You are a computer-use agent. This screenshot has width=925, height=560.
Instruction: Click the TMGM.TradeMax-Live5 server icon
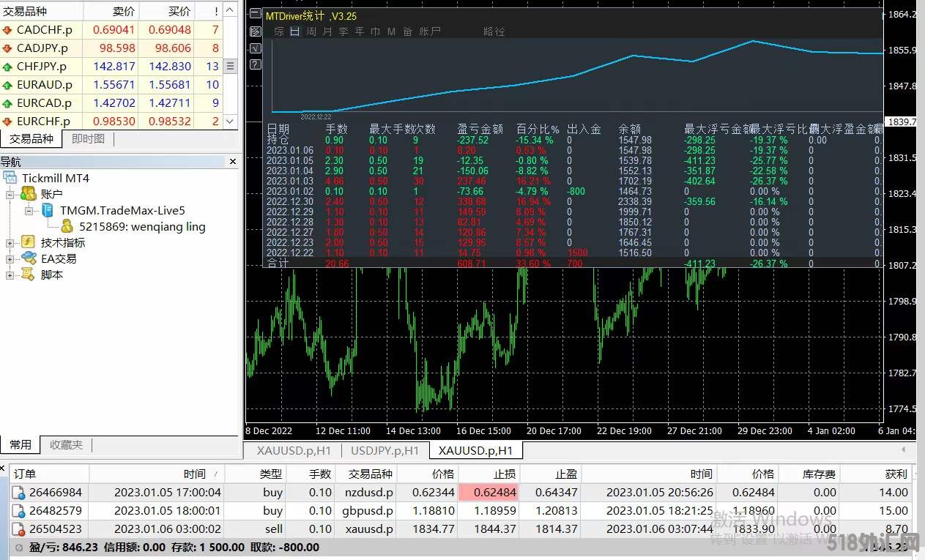[48, 210]
